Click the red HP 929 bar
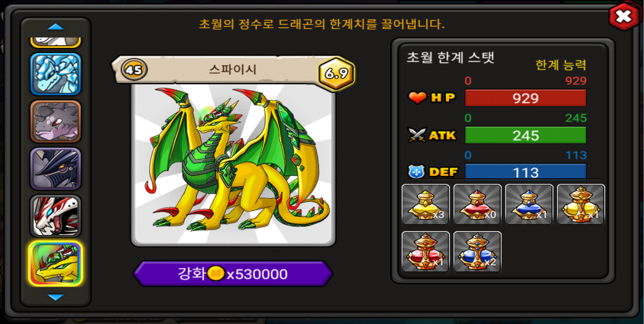This screenshot has height=324, width=644. point(525,98)
